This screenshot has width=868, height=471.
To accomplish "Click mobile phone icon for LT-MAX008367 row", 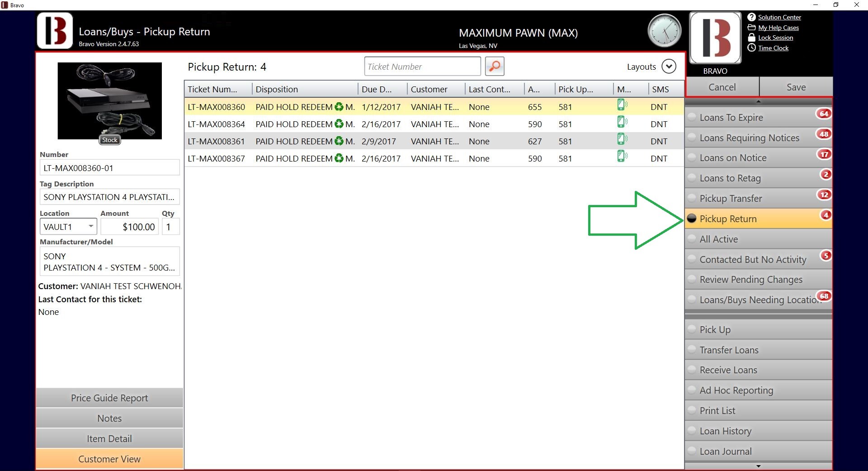I will (622, 157).
